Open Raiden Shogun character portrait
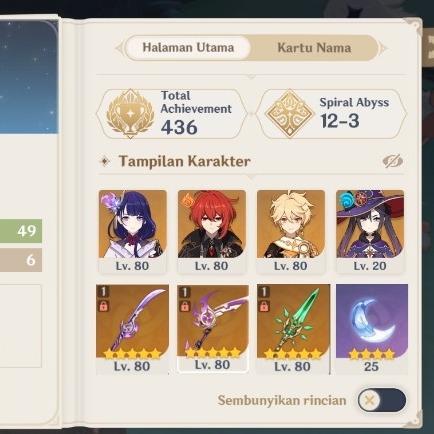The height and width of the screenshot is (434, 434). (x=133, y=232)
